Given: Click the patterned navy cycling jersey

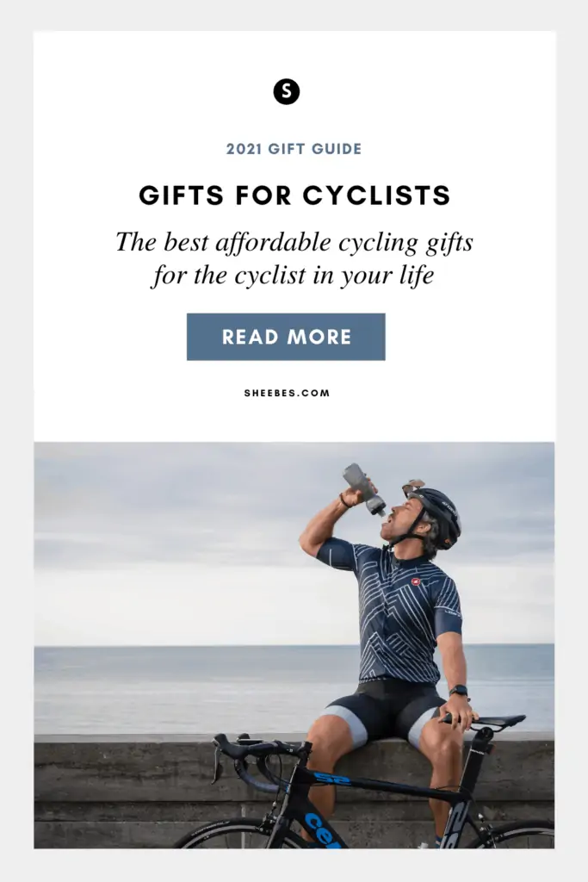Looking at the screenshot, I should [395, 609].
